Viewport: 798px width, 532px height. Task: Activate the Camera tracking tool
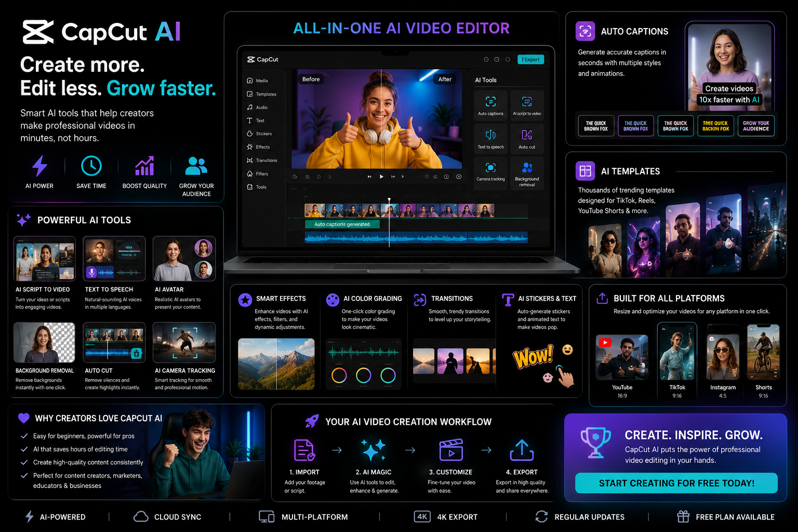(x=490, y=173)
